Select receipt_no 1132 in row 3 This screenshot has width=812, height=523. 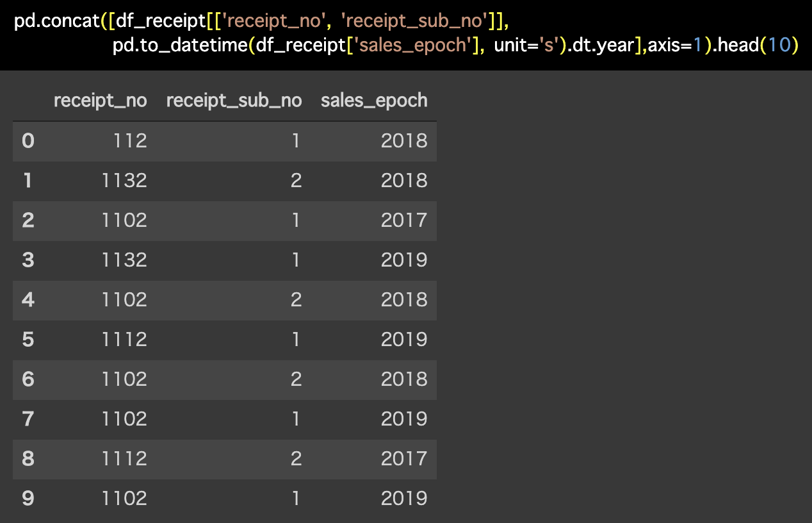124,260
